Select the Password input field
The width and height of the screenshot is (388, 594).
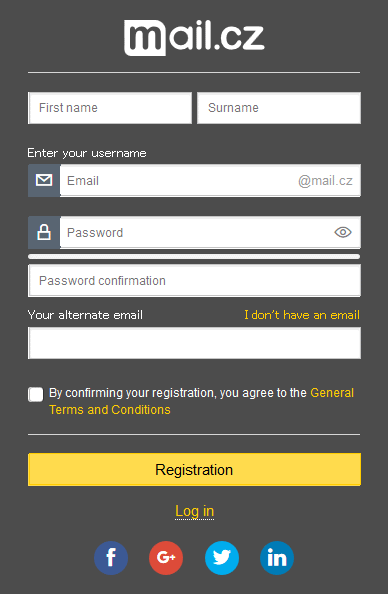click(210, 232)
